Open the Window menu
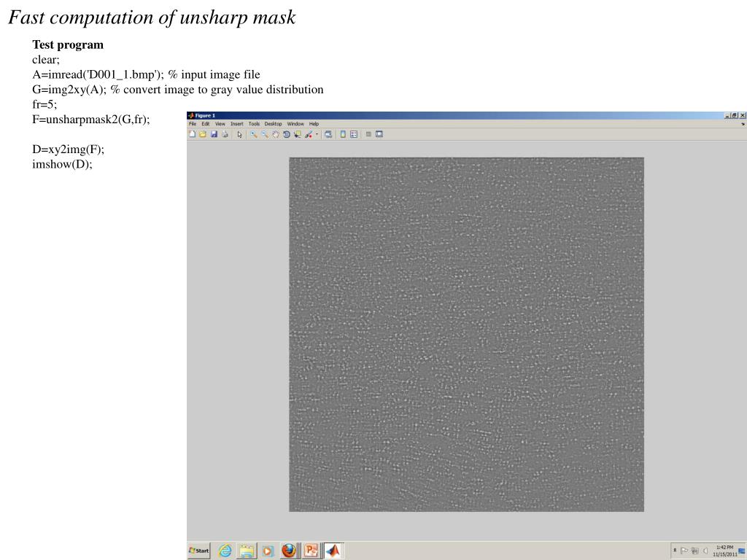This screenshot has width=747, height=560. (x=295, y=124)
